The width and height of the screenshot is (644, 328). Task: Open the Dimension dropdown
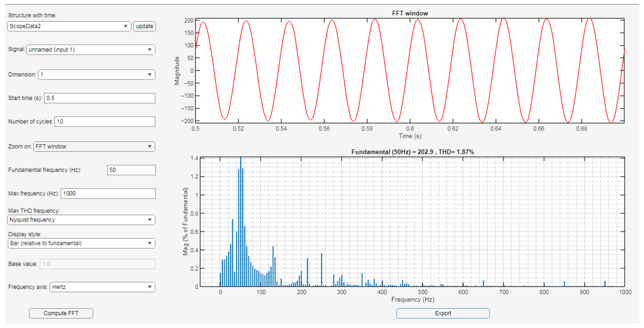(97, 75)
